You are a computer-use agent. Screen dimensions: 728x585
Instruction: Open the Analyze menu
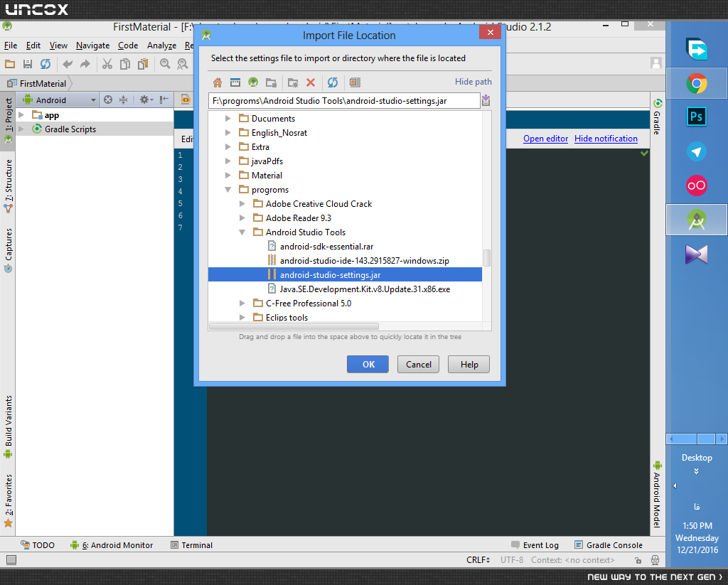click(161, 45)
